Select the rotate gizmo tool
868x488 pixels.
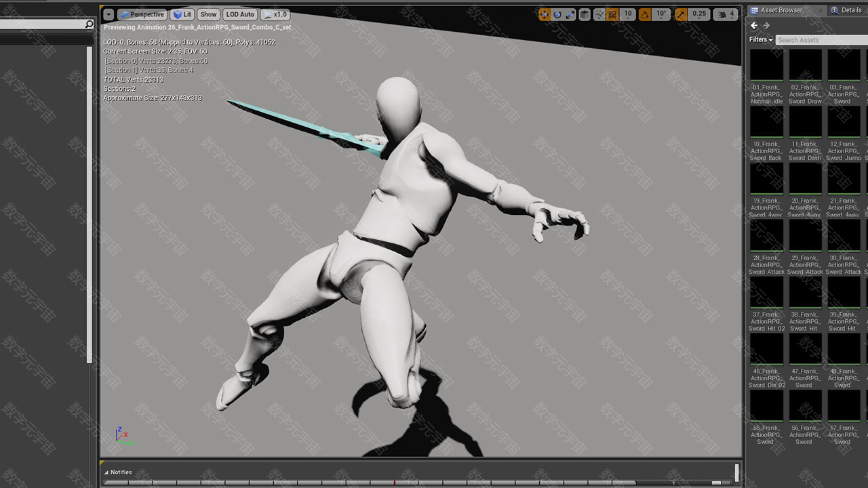click(x=557, y=14)
